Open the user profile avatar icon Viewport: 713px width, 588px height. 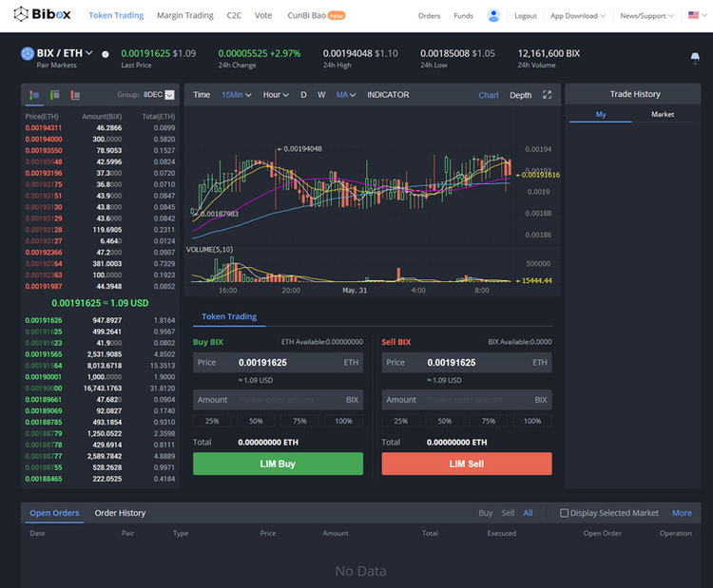point(493,15)
